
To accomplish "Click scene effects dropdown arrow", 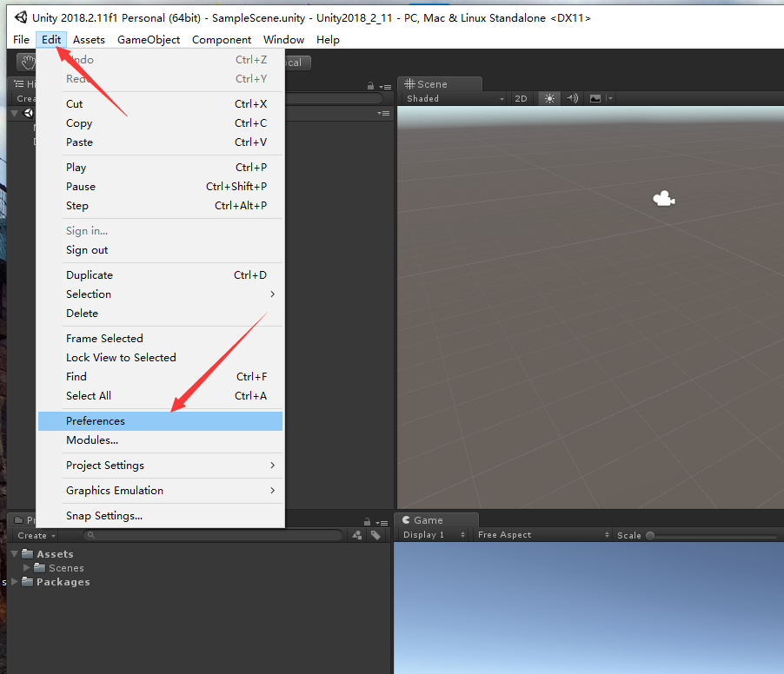I will tap(610, 98).
